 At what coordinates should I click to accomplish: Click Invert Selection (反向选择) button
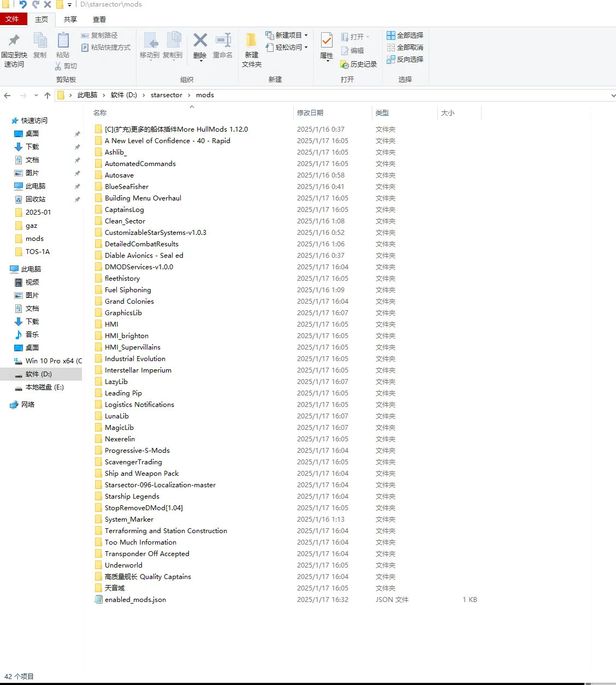click(x=405, y=59)
